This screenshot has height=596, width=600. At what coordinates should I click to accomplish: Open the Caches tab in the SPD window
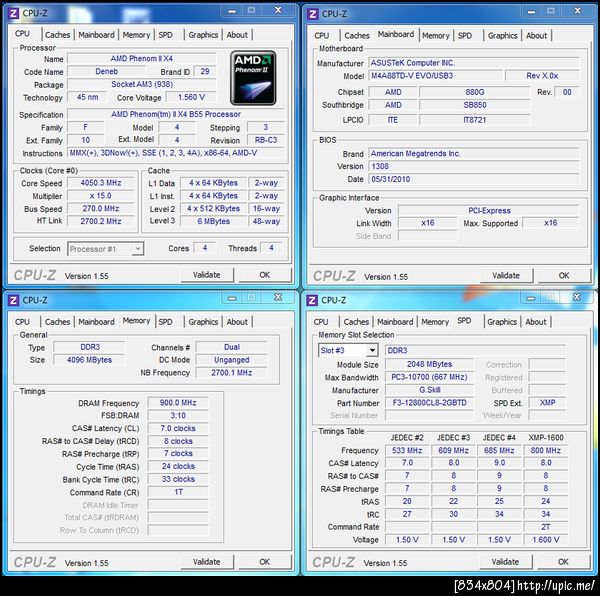pyautogui.click(x=356, y=322)
